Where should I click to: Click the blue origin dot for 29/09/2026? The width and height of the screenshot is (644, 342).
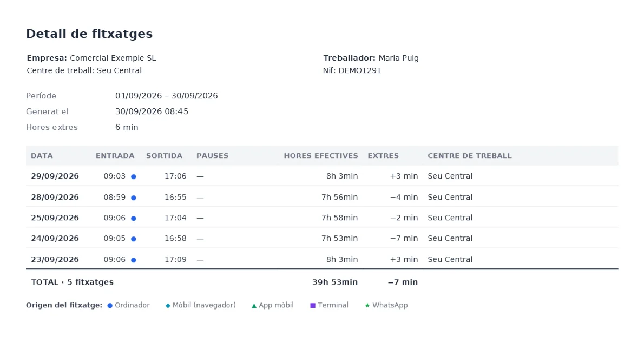[x=134, y=176]
